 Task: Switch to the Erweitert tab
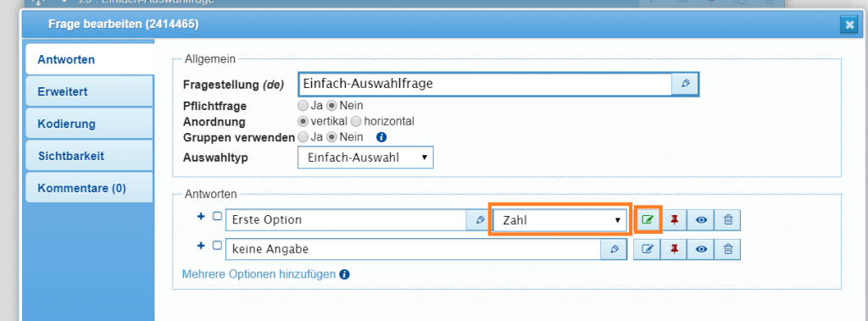pos(89,91)
